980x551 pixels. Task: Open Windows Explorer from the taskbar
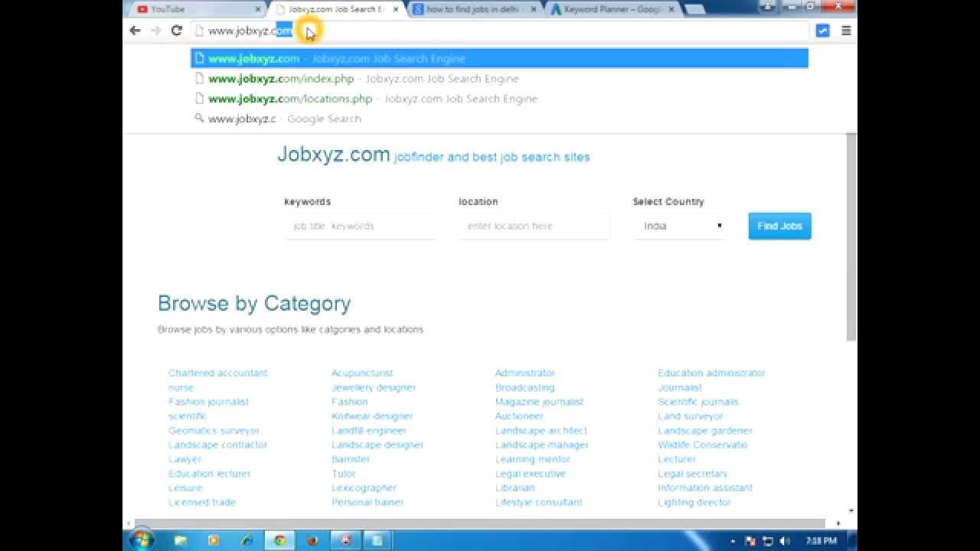pyautogui.click(x=181, y=540)
